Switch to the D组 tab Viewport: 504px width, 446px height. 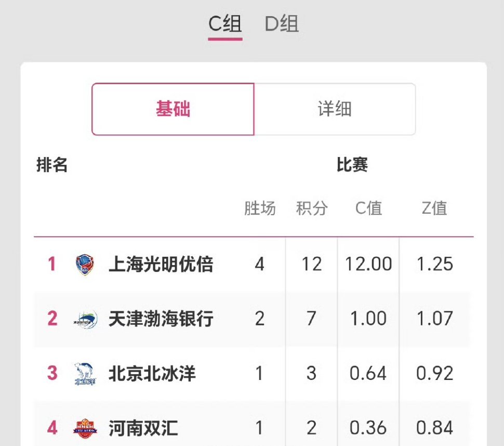pyautogui.click(x=283, y=24)
